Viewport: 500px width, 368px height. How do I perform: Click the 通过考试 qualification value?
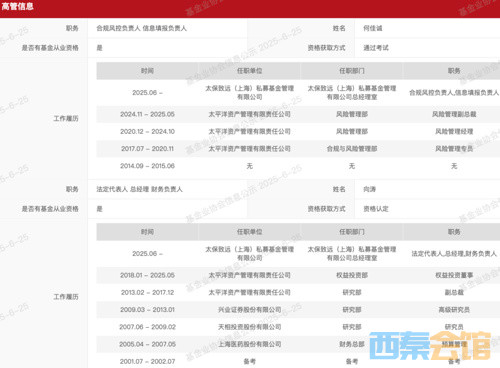coord(376,48)
